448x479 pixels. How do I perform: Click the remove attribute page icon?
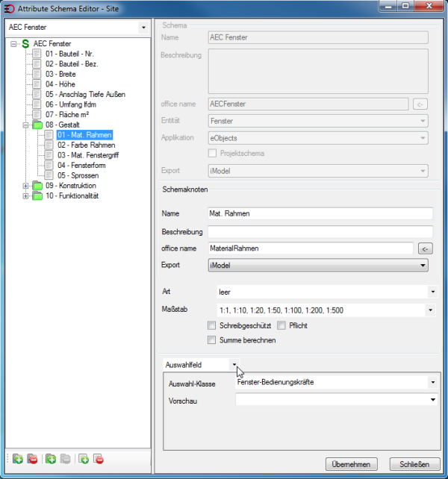[x=99, y=459]
